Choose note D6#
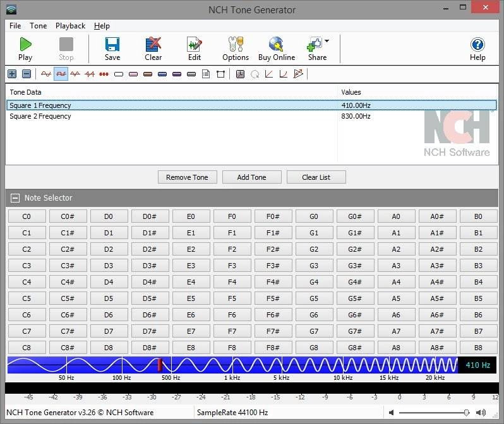504x424 pixels. (x=150, y=315)
